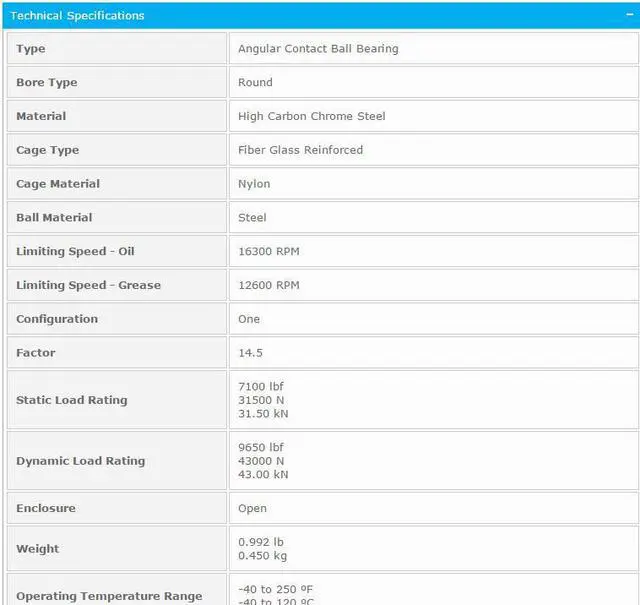Select the Angular Contact Ball Bearing value
Viewport: 640px width, 605px height.
click(x=318, y=49)
